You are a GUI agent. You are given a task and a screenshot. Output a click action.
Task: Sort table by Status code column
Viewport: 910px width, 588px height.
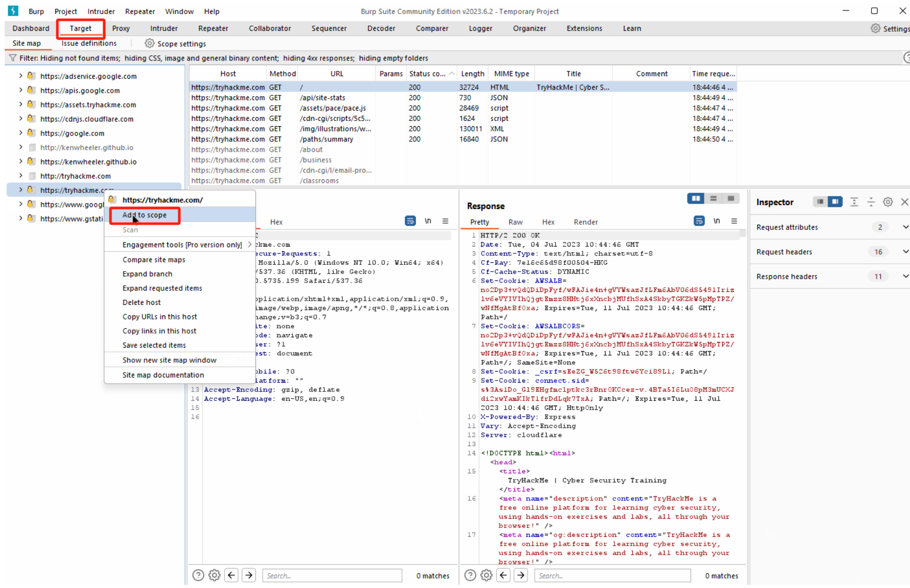pos(427,74)
